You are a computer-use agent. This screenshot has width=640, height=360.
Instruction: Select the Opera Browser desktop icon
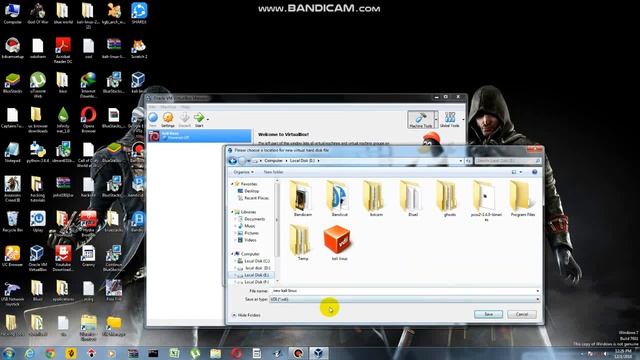click(88, 120)
